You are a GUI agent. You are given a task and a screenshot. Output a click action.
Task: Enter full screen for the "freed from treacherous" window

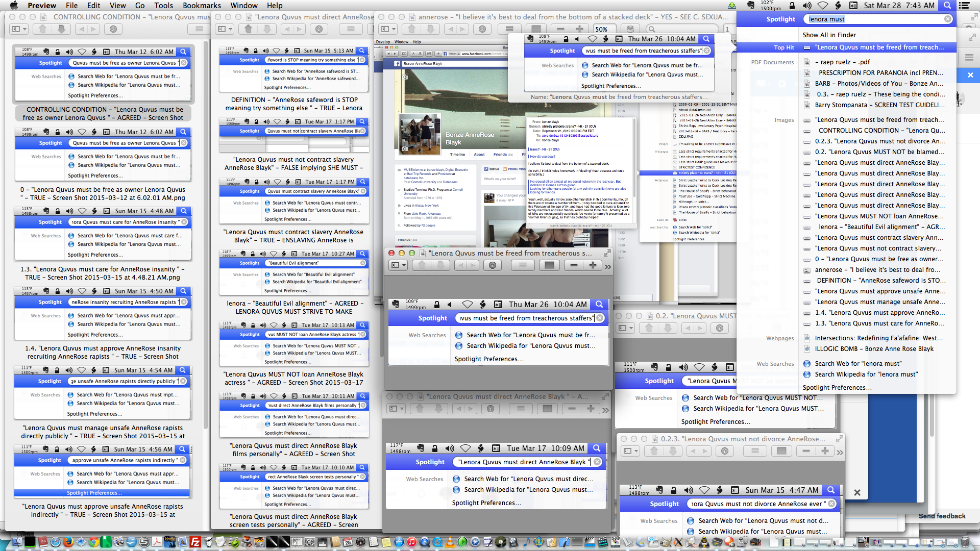(x=607, y=253)
